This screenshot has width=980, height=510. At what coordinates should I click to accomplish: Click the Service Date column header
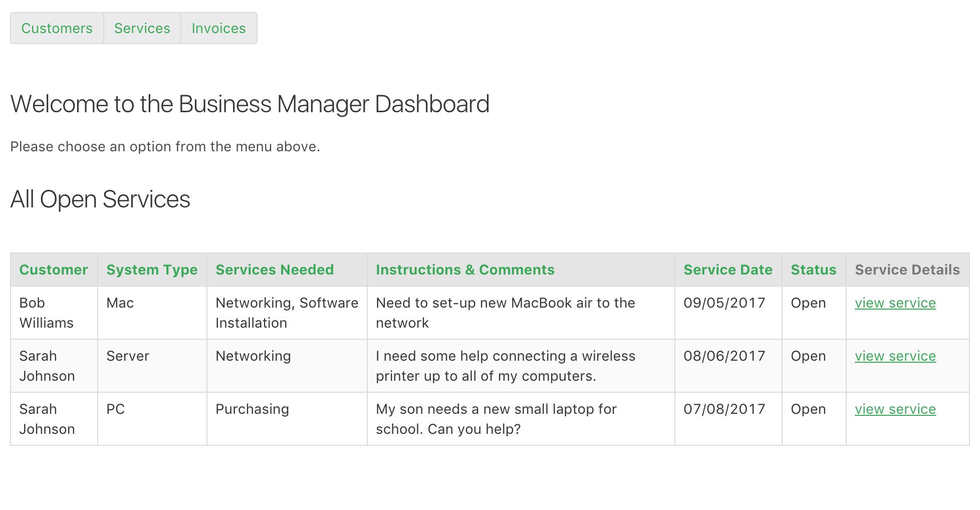tap(727, 270)
